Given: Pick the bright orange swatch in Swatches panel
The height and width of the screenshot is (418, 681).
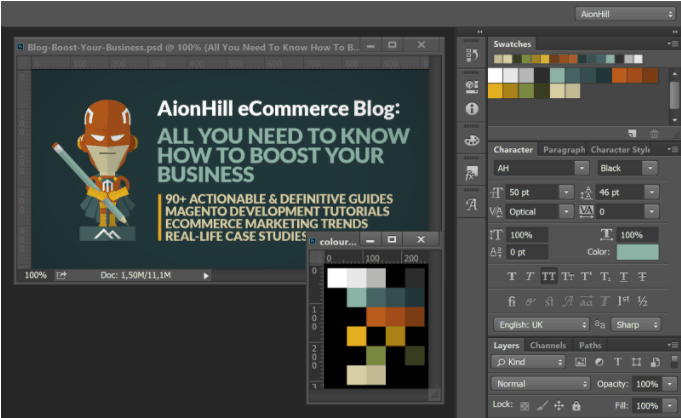Looking at the screenshot, I should pyautogui.click(x=619, y=75).
